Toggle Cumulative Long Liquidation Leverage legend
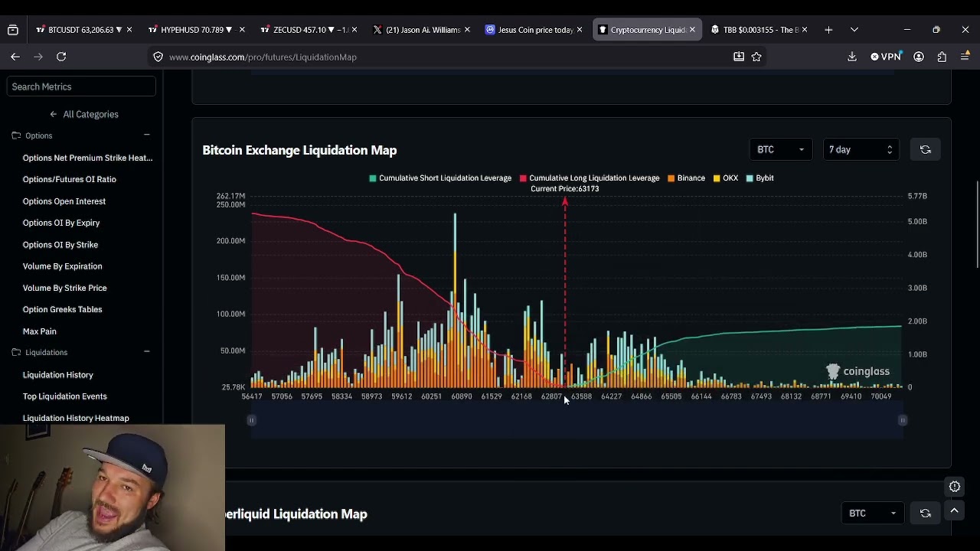This screenshot has width=980, height=551. point(590,178)
